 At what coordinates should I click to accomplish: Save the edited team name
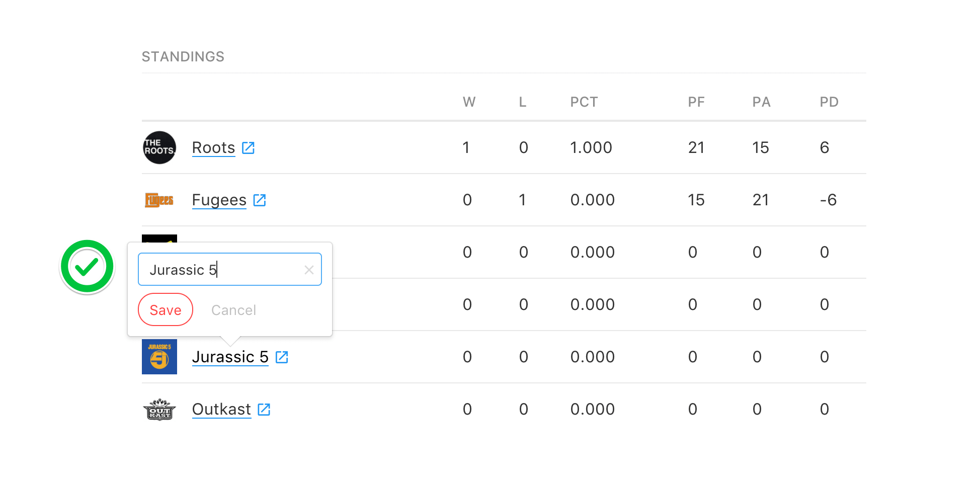pyautogui.click(x=166, y=310)
